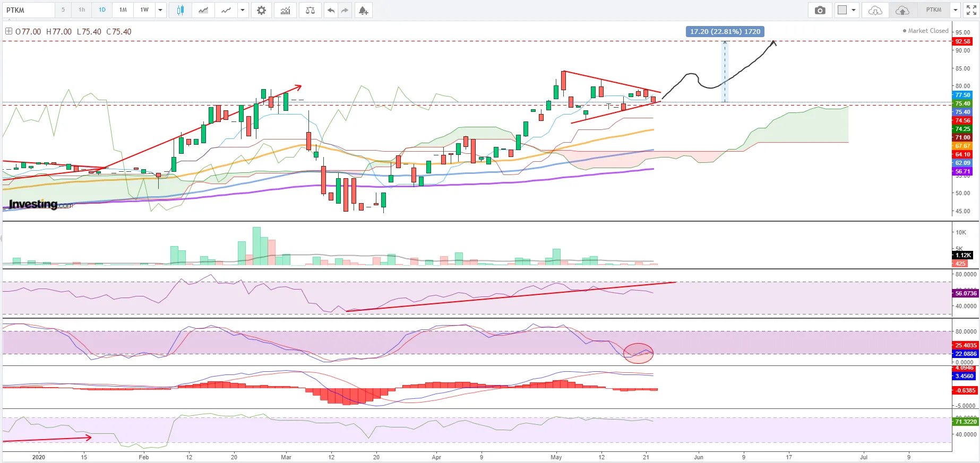Switch to line chart style
This screenshot has width=980, height=463.
coord(226,10)
